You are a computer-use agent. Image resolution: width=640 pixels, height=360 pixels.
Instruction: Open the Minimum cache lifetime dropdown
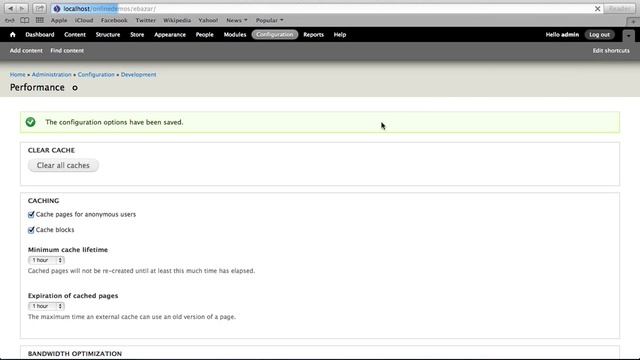point(46,260)
